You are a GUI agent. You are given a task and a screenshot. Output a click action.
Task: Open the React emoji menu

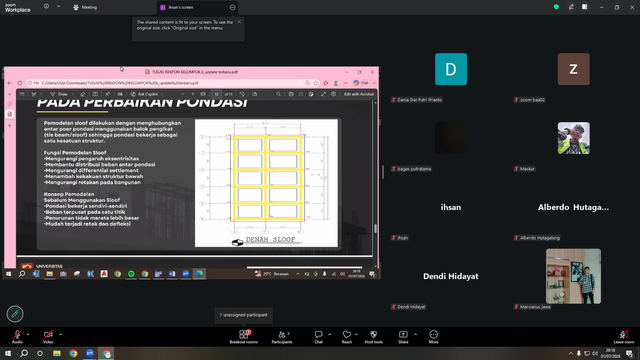point(347,337)
